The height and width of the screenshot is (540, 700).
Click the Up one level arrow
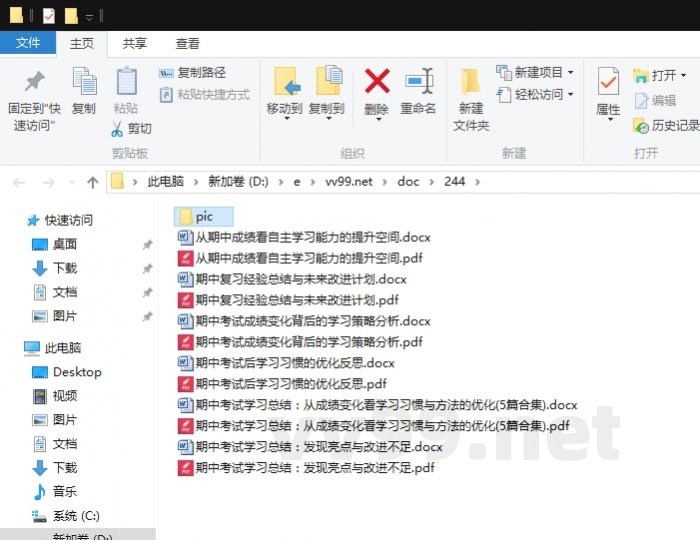[92, 183]
